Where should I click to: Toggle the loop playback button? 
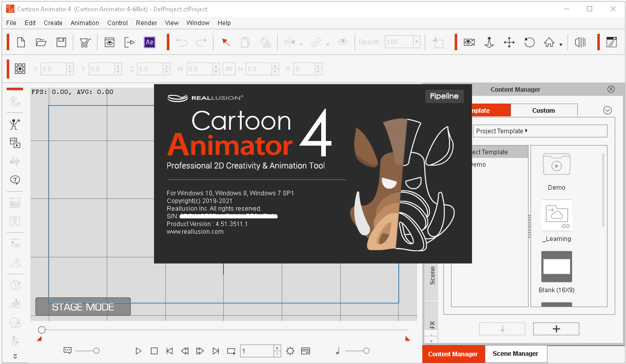[x=231, y=351]
